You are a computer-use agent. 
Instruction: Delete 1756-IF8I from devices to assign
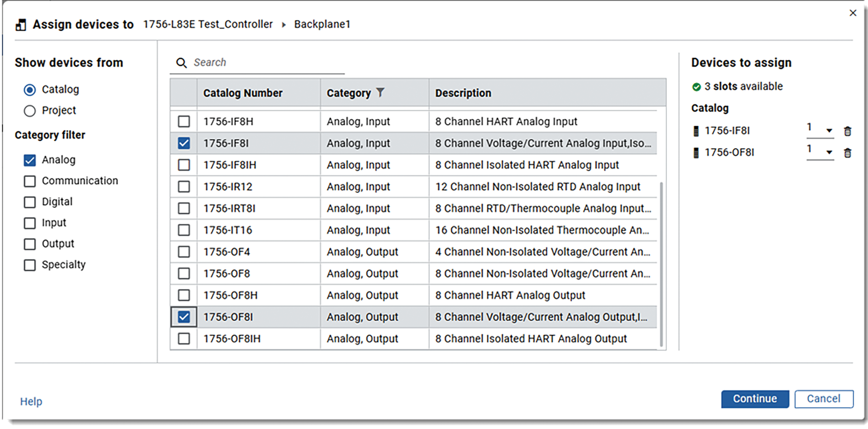click(848, 131)
